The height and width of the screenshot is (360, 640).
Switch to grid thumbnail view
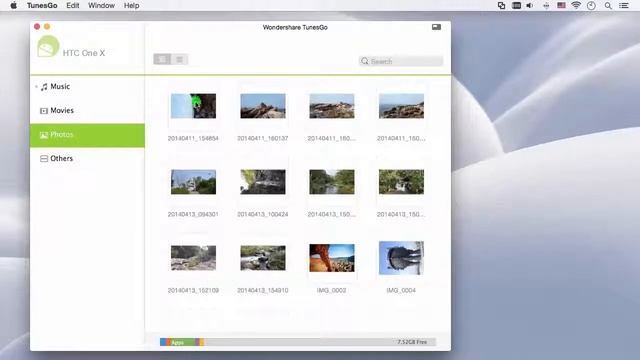(162, 59)
